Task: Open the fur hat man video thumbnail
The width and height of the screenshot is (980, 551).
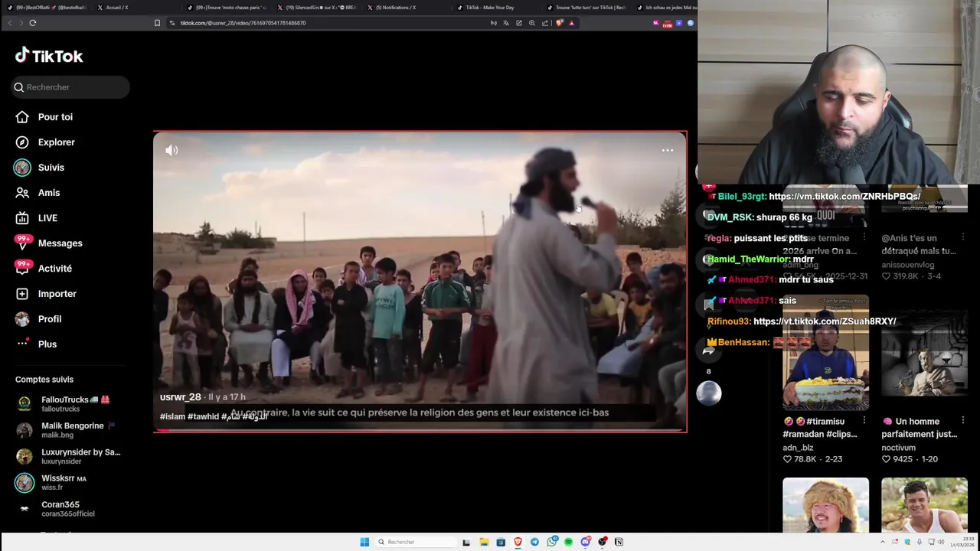Action: click(x=825, y=505)
